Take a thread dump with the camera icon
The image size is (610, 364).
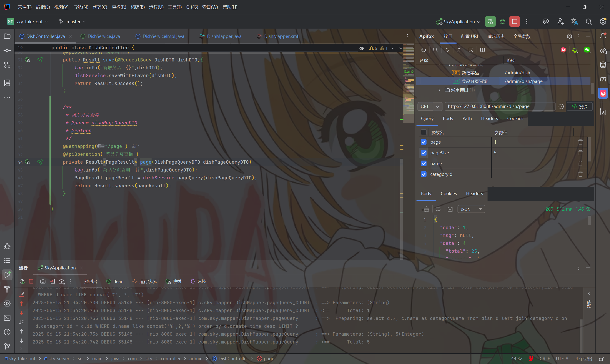coord(43,281)
